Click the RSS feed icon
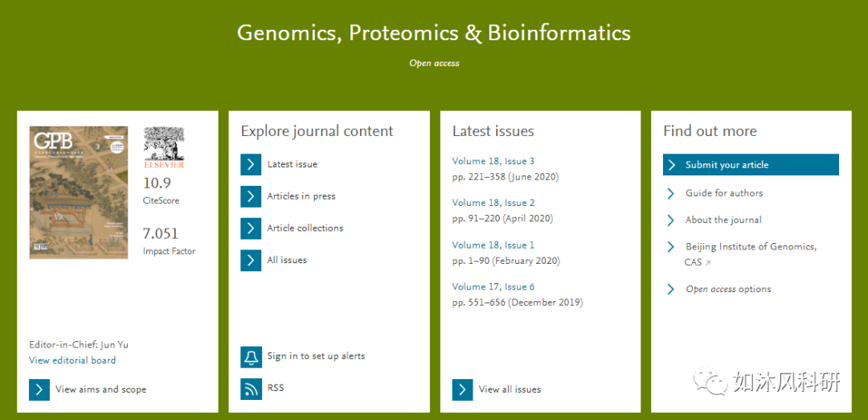This screenshot has width=868, height=420. point(251,389)
